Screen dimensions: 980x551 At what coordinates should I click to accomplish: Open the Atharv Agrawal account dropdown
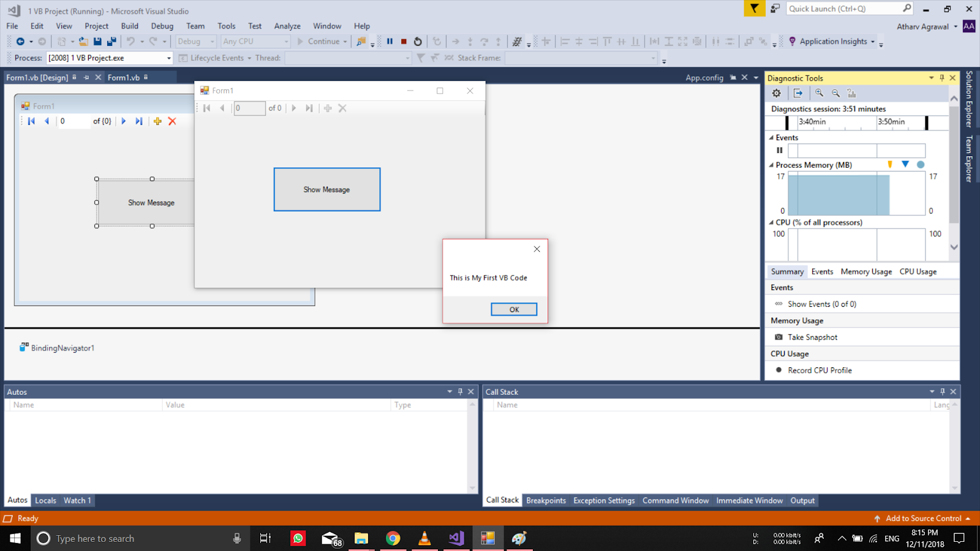click(x=956, y=26)
